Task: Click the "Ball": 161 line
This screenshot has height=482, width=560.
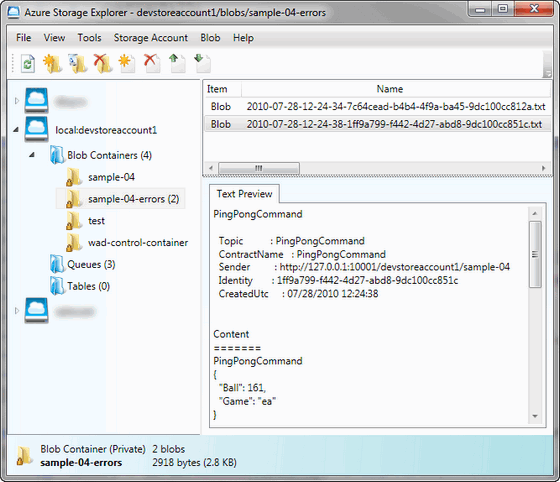Action: point(242,388)
